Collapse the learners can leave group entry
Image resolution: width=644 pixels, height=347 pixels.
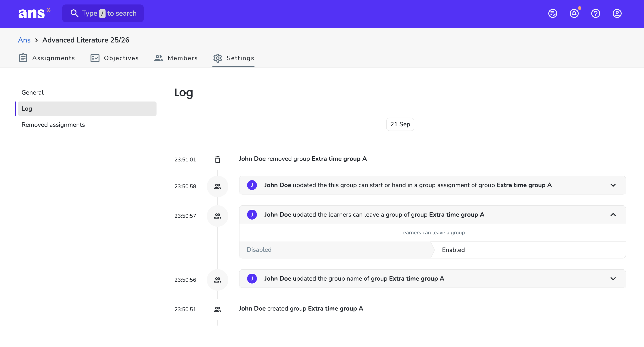[613, 215]
